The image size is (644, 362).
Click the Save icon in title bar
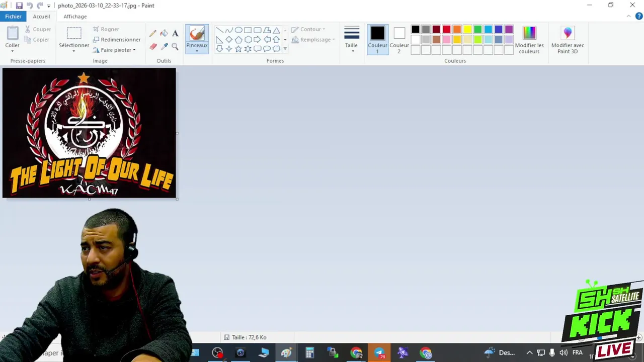[x=19, y=6]
